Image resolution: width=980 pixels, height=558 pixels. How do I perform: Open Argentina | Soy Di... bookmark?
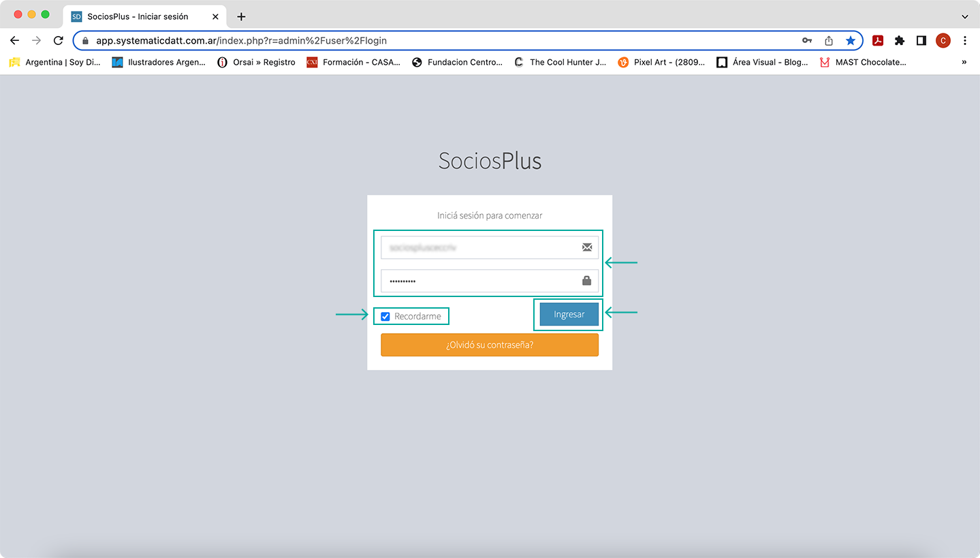tap(55, 62)
